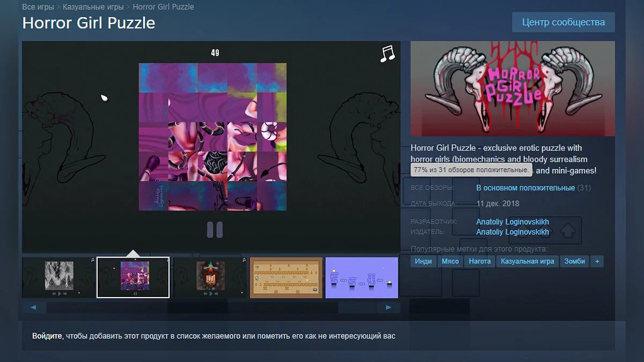Open the Community Hub button (Центр сообщества)
The height and width of the screenshot is (362, 644).
click(x=563, y=22)
